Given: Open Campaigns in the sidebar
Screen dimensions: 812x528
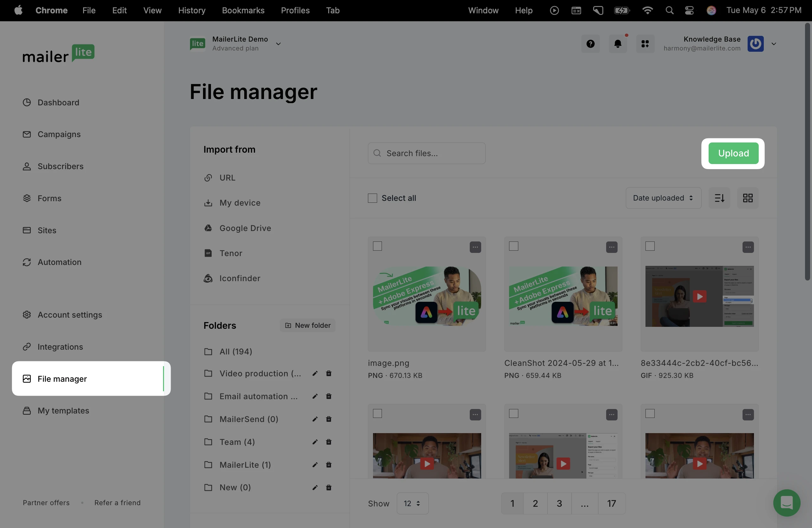Looking at the screenshot, I should click(x=59, y=134).
